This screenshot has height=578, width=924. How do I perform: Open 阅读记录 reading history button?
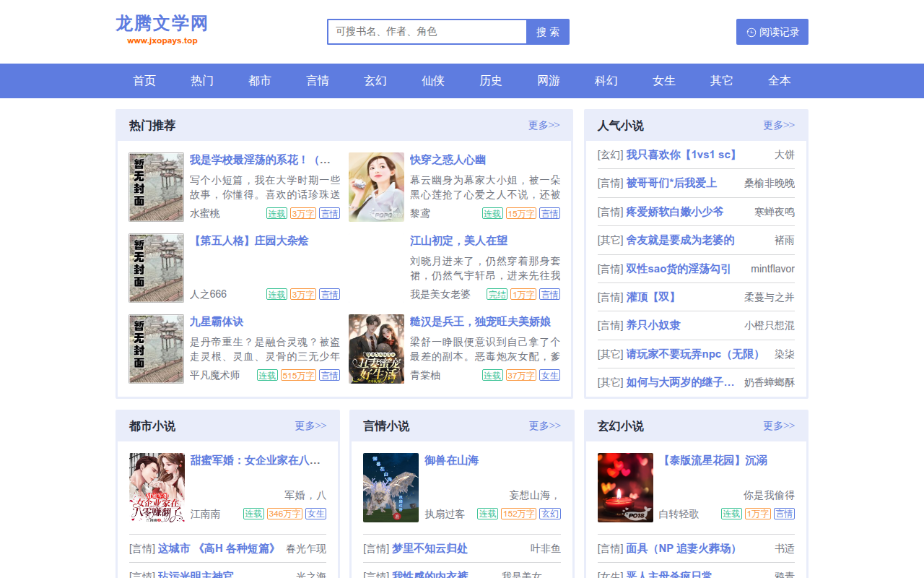point(772,32)
